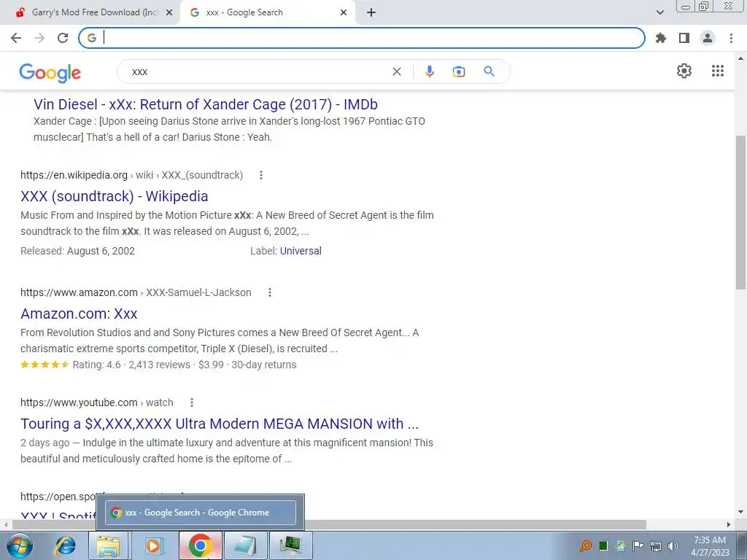Toggle the Chrome side panel

point(684,38)
